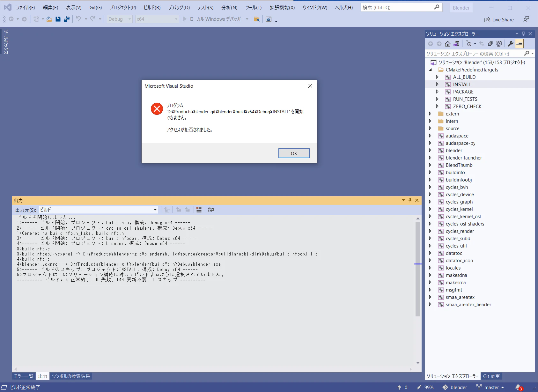Toggle show all files in Solution Explorer
This screenshot has height=392, width=538.
coord(499,44)
